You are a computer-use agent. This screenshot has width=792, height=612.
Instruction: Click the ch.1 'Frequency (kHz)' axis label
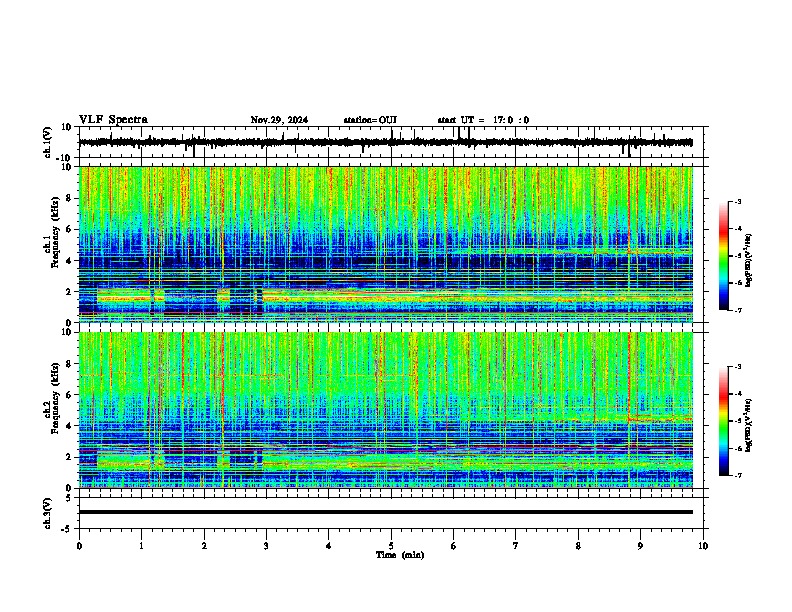click(55, 233)
